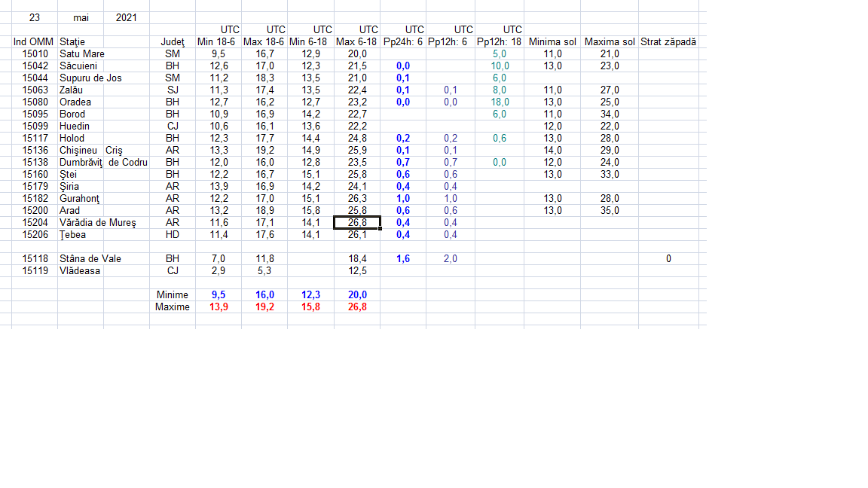Click Pp12h value 2,0 for Stâna de Vale

(451, 258)
